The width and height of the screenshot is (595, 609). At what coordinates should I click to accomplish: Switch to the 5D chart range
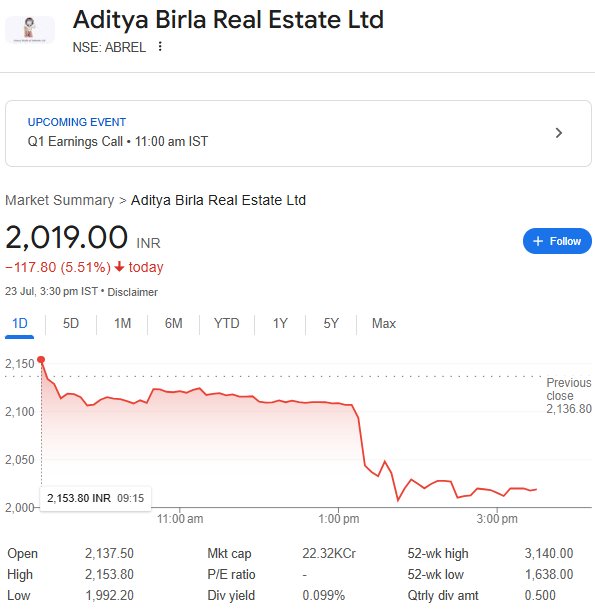click(71, 324)
